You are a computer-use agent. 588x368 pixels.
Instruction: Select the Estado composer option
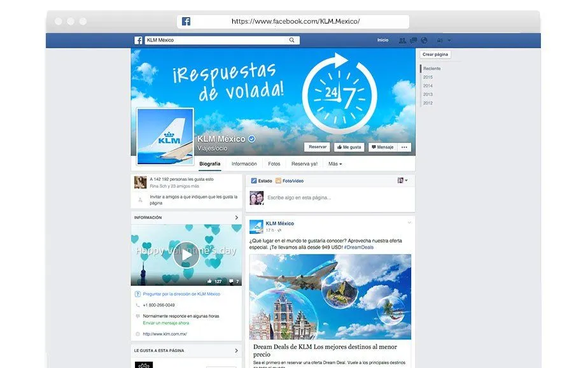[x=262, y=181]
